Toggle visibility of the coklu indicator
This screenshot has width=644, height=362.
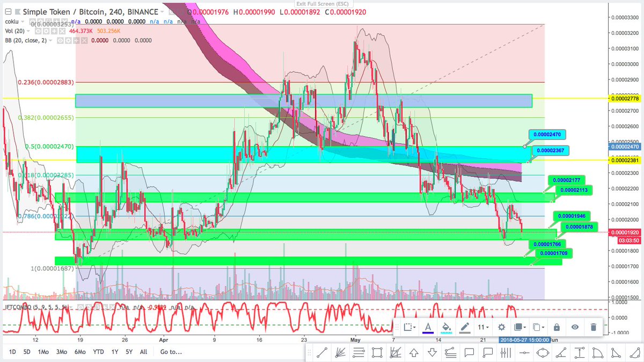tap(32, 21)
